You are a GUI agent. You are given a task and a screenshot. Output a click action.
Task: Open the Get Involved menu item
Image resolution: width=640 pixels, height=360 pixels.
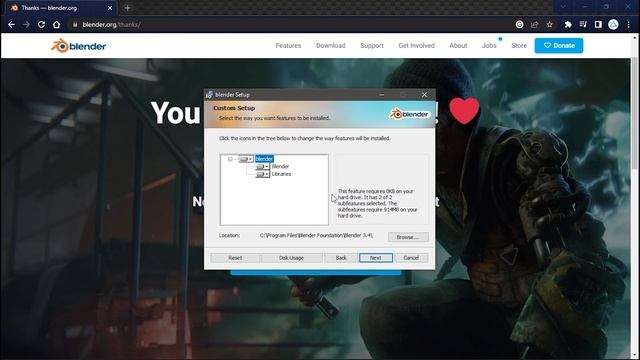[416, 46]
